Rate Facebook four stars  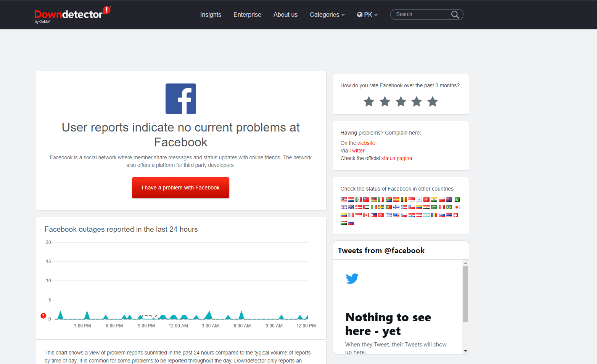pyautogui.click(x=417, y=102)
